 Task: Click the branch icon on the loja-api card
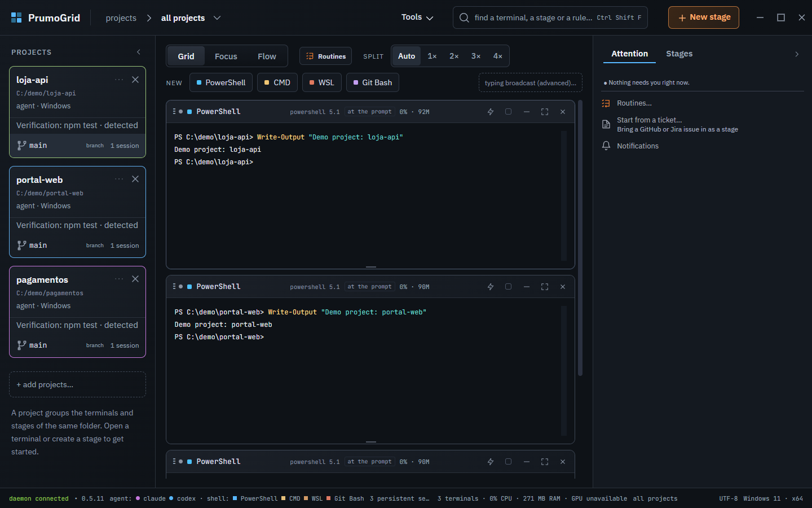[x=21, y=145]
